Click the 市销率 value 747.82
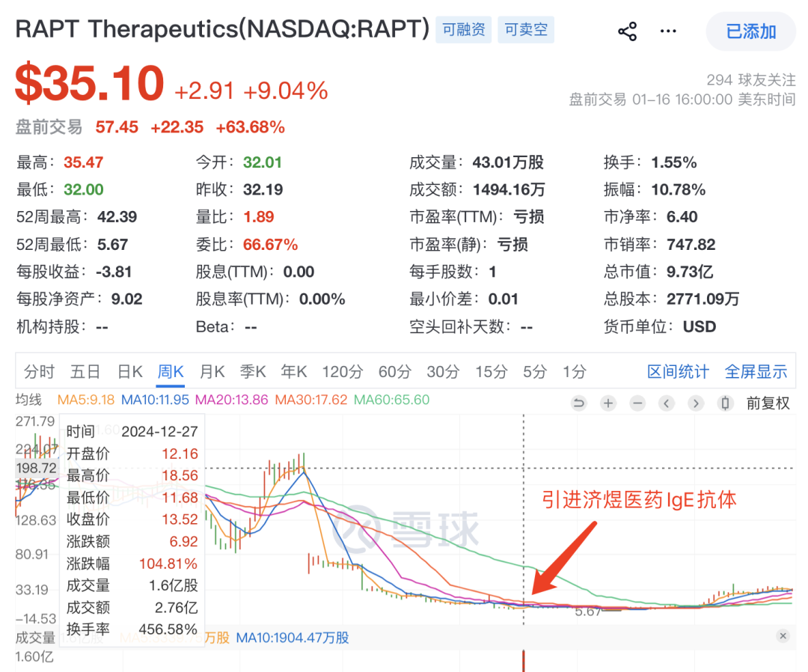The image size is (808, 672). pyautogui.click(x=691, y=244)
